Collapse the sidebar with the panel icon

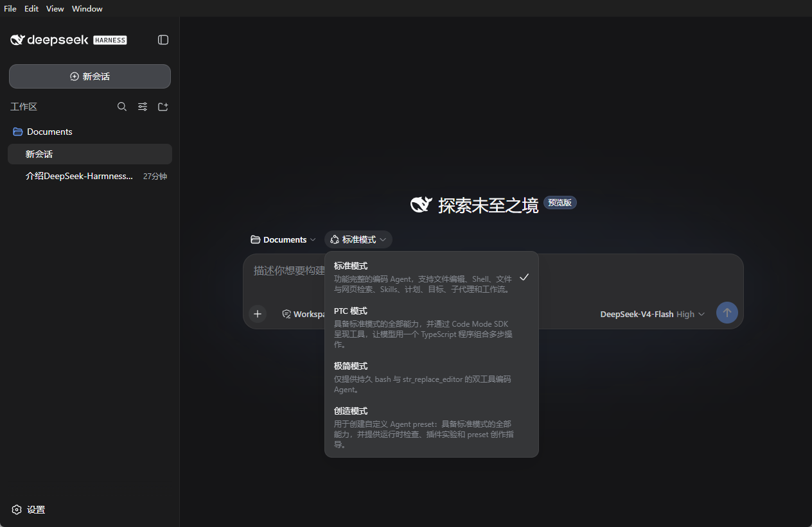point(163,40)
